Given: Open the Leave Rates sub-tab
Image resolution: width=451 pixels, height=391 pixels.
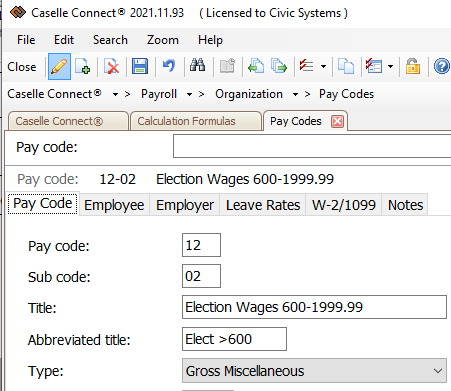Looking at the screenshot, I should pos(263,205).
